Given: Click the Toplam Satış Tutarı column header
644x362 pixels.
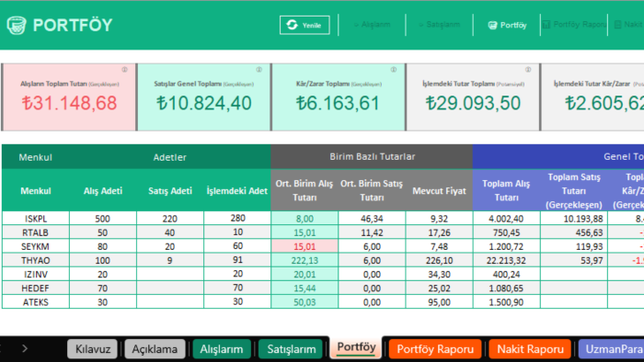Looking at the screenshot, I should click(x=574, y=190).
